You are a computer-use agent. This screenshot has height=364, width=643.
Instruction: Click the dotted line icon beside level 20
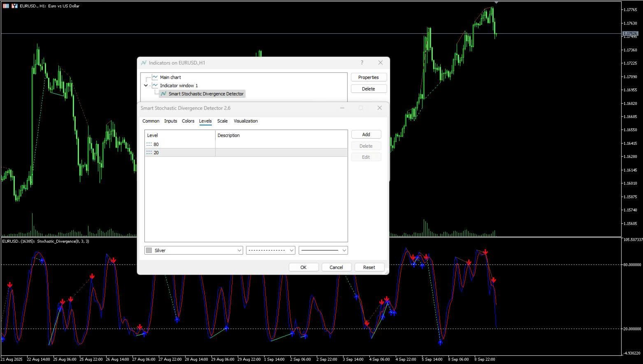coord(149,153)
